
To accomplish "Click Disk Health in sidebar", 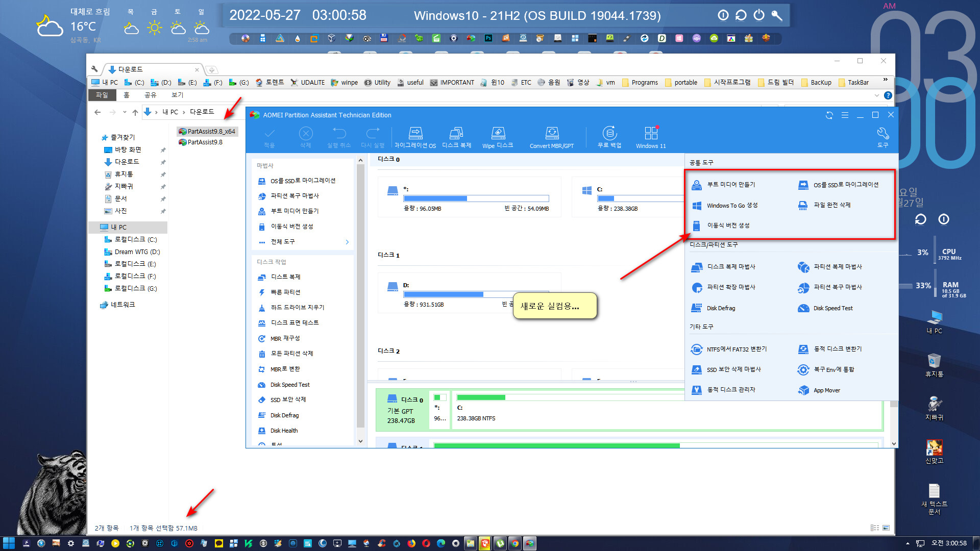I will pos(278,431).
